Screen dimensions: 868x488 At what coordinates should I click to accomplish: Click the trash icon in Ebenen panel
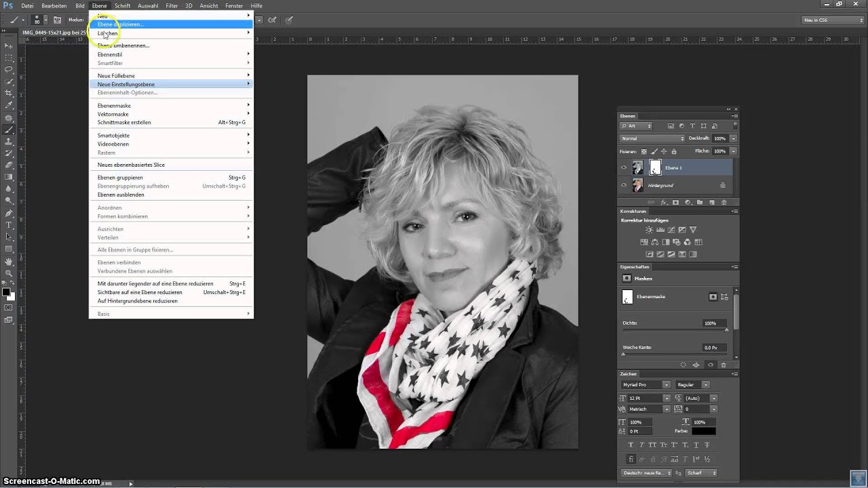724,202
